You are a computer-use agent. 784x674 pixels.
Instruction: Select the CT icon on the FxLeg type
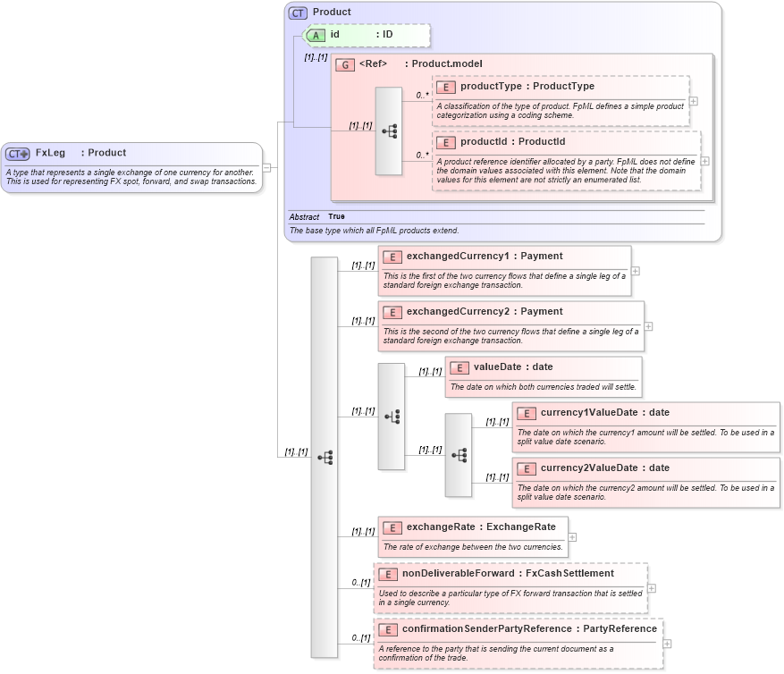(x=18, y=153)
